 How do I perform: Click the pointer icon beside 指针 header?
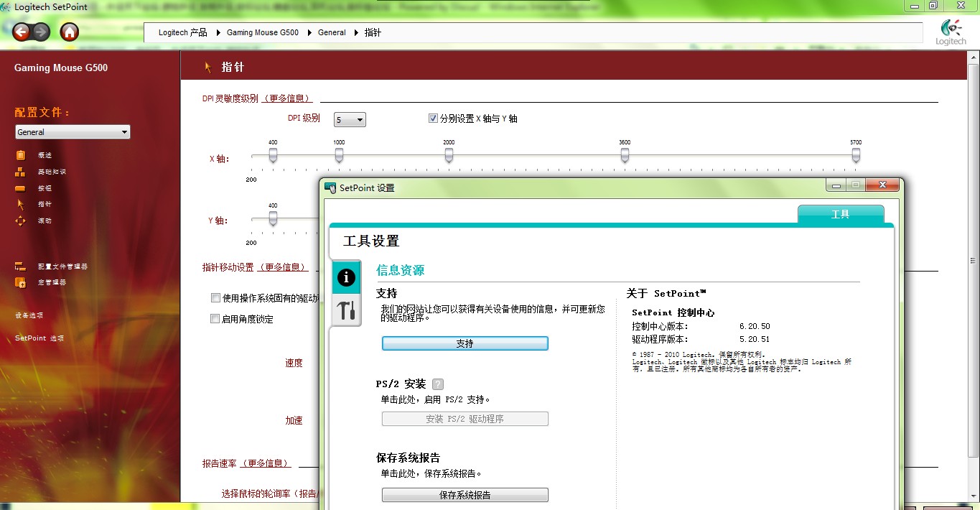[208, 68]
